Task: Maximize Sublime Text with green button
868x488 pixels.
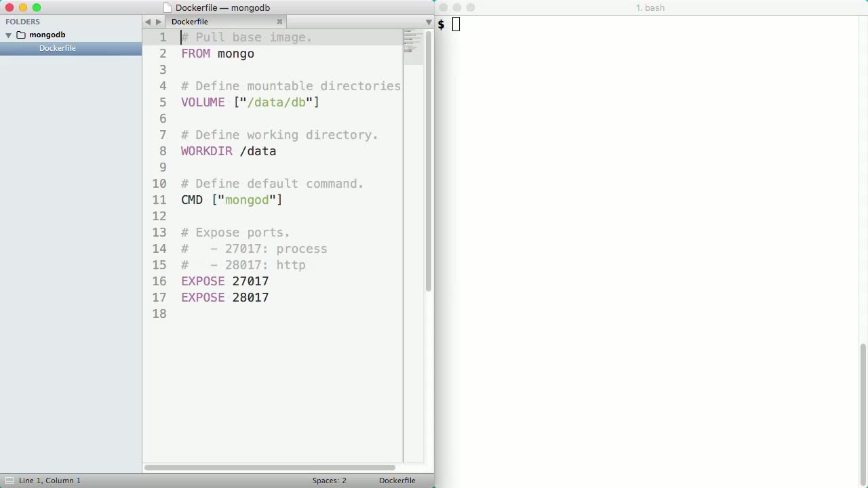Action: 37,7
